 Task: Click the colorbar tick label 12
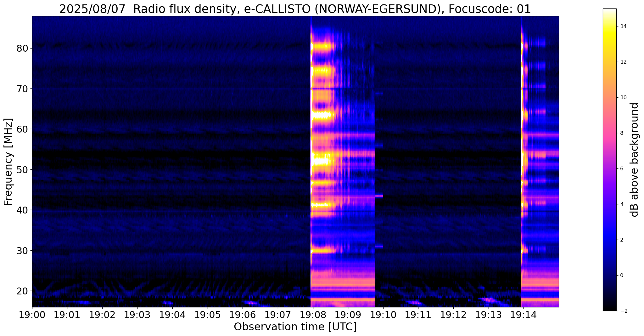pyautogui.click(x=623, y=62)
